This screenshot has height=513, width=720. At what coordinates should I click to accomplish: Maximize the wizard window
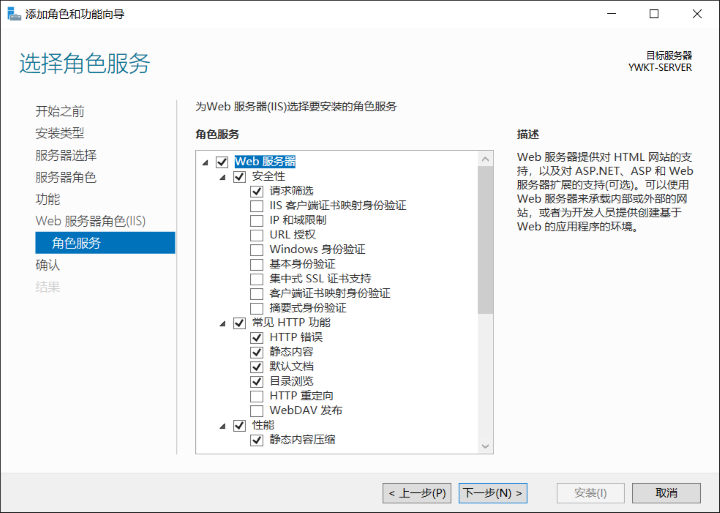tap(654, 14)
